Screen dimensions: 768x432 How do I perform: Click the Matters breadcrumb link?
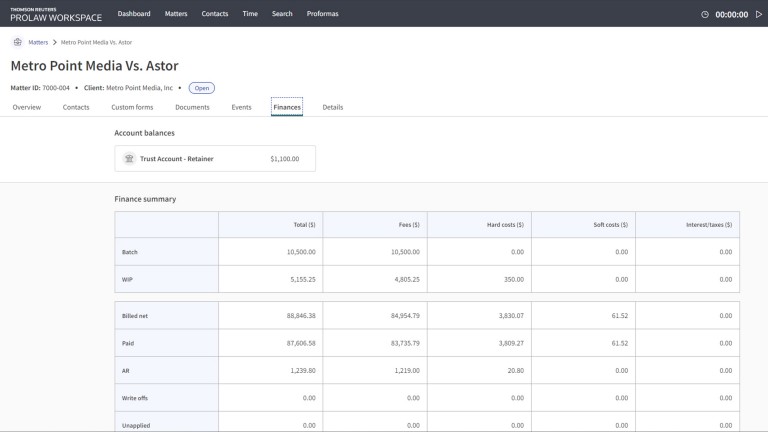click(38, 42)
